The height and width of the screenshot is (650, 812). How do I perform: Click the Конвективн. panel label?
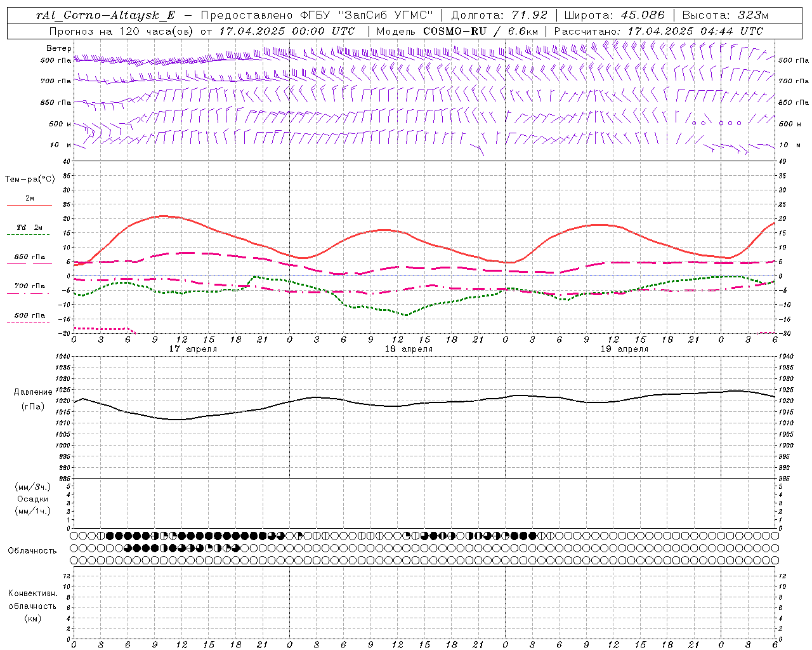(32, 594)
